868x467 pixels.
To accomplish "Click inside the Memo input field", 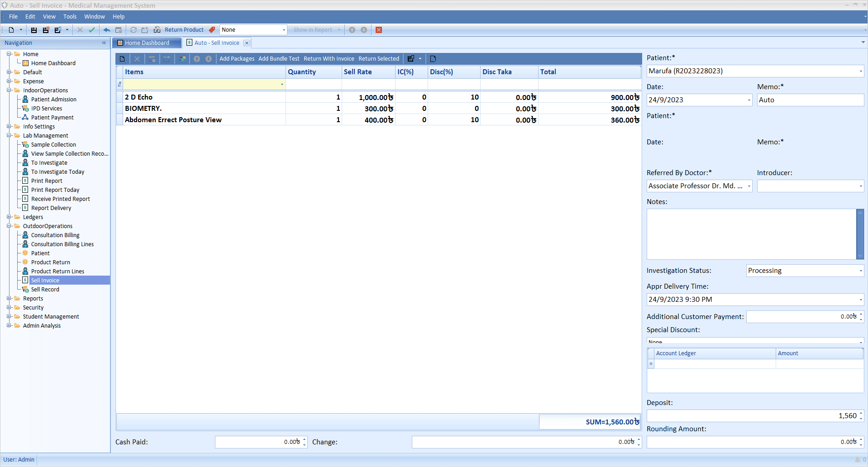I will 810,100.
